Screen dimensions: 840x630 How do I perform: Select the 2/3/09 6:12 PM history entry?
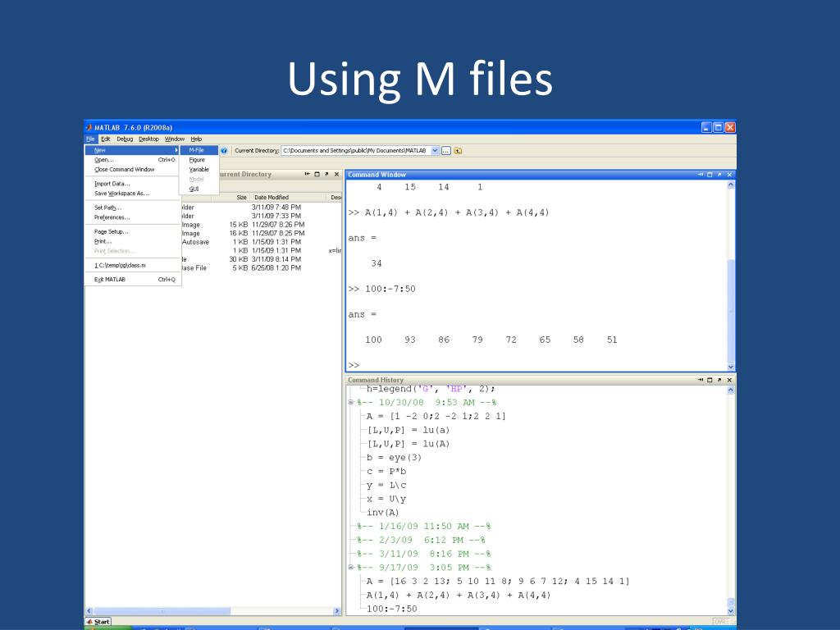pos(421,541)
